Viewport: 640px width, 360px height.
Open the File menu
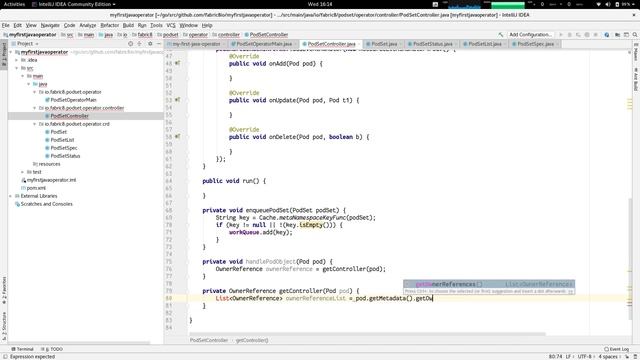[x=6, y=25]
